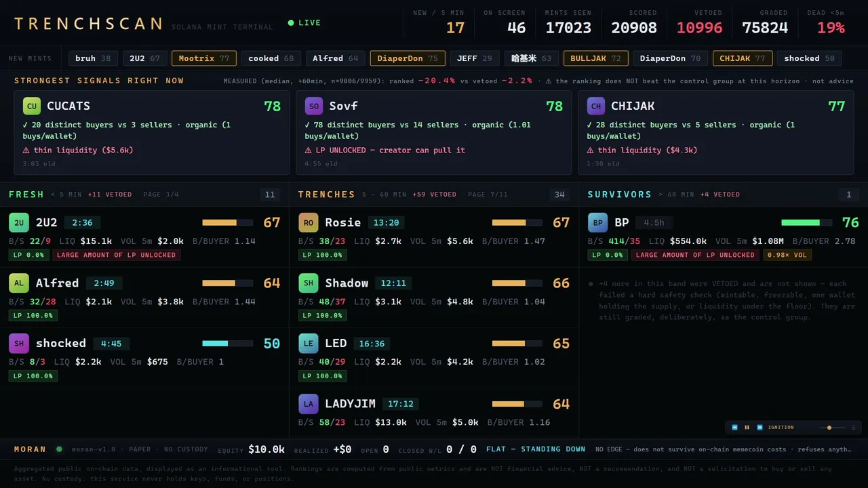Click the Trenches count badge 34
The width and height of the screenshot is (868, 488).
point(559,195)
